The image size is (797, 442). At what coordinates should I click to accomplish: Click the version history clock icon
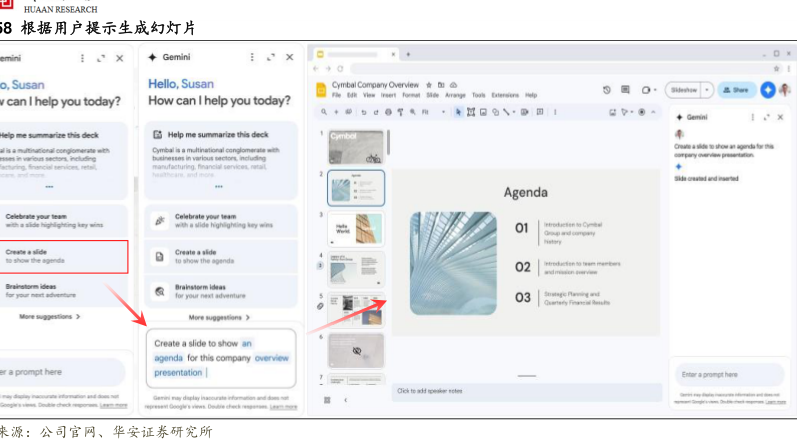[x=607, y=90]
